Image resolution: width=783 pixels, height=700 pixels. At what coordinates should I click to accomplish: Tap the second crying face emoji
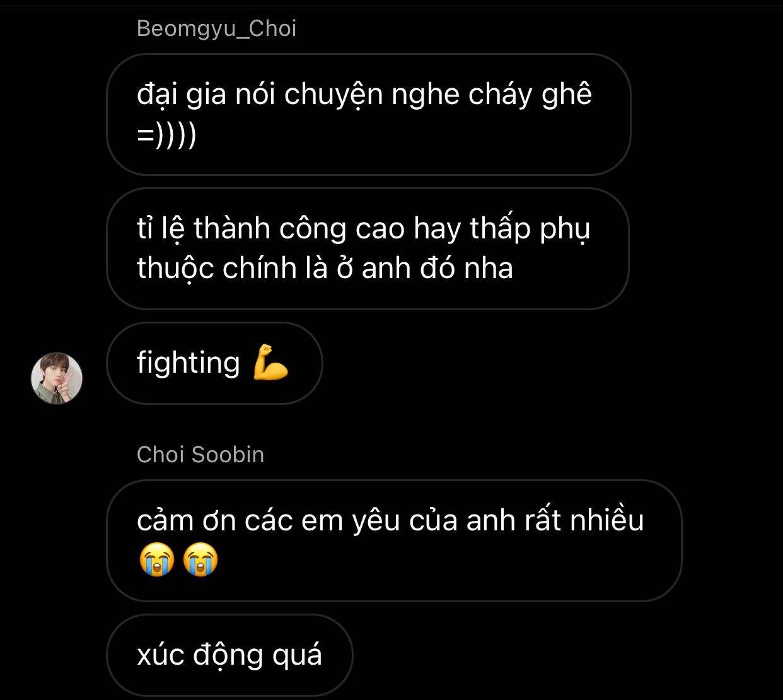(200, 560)
